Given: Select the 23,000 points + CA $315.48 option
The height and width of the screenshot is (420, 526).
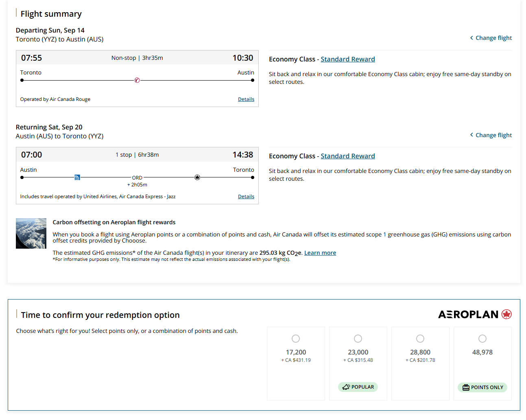Looking at the screenshot, I should click(358, 339).
